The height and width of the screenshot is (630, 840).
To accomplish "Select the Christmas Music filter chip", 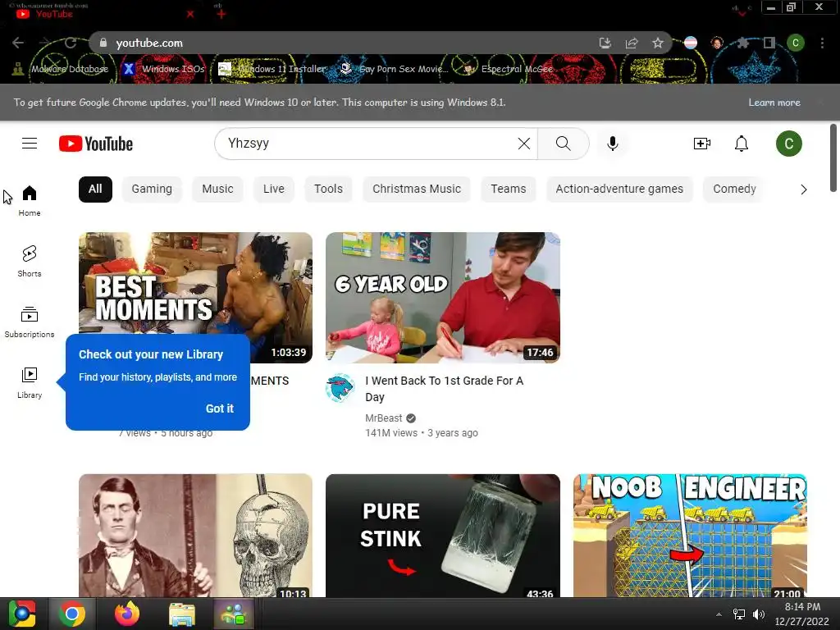I will coord(417,189).
